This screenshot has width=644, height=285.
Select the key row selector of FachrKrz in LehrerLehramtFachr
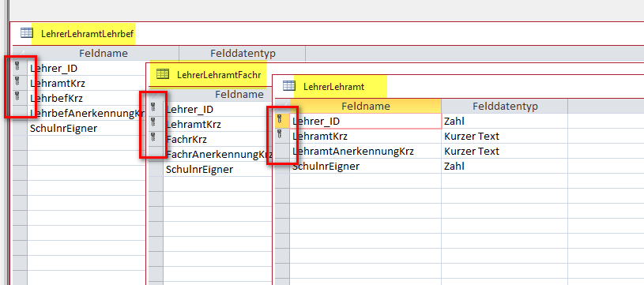point(156,139)
